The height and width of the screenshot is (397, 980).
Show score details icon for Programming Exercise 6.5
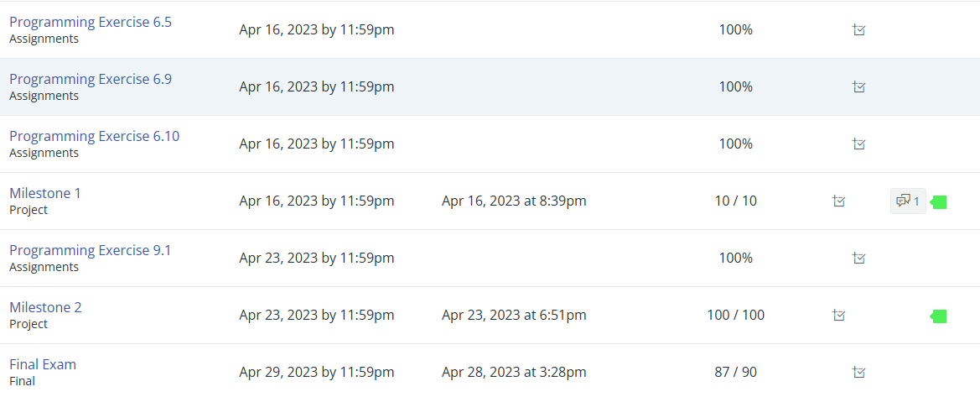point(859,29)
